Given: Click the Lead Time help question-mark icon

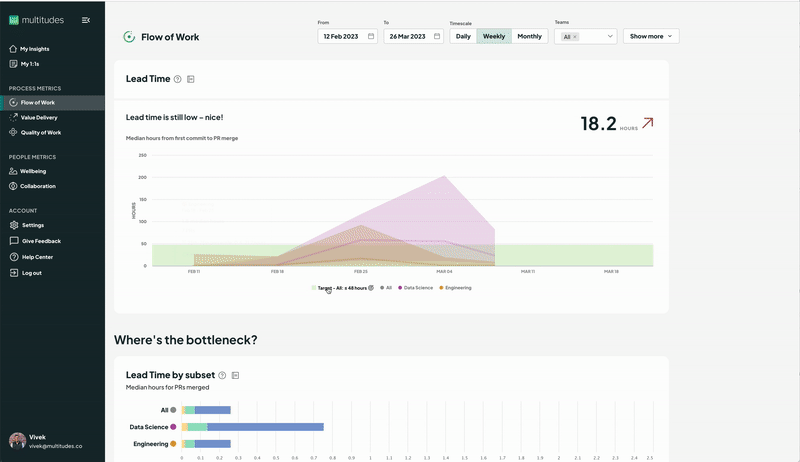Looking at the screenshot, I should pos(177,79).
